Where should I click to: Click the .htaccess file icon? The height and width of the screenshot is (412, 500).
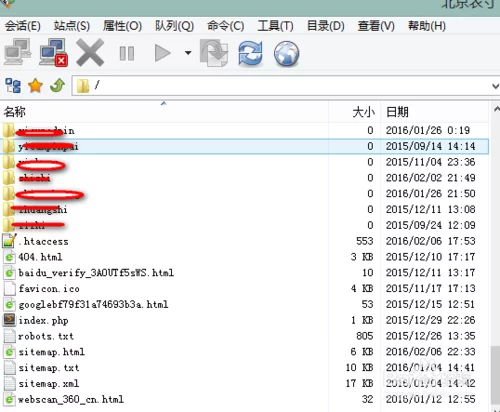tap(9, 240)
